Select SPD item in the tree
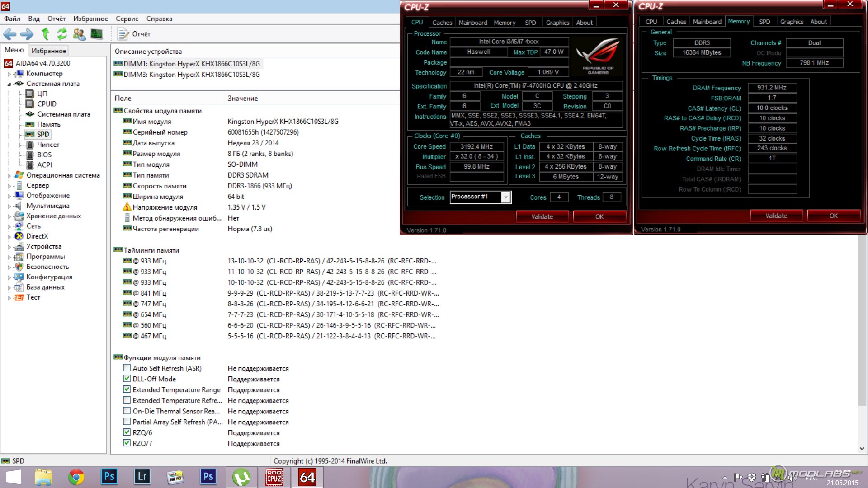 pyautogui.click(x=43, y=134)
